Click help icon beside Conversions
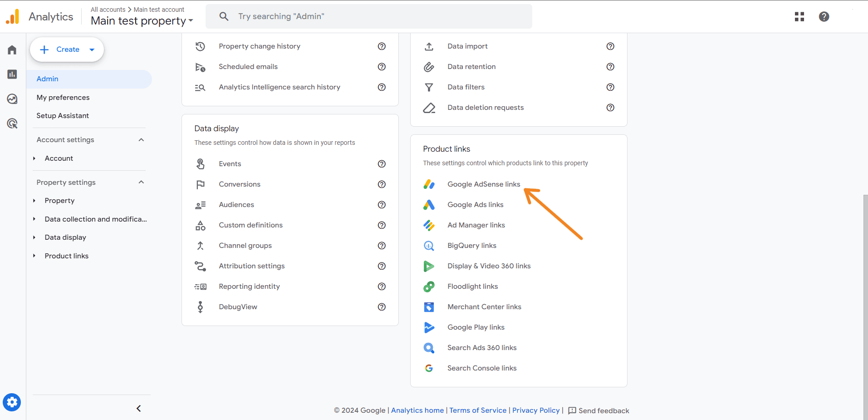This screenshot has width=868, height=420. pos(382,184)
